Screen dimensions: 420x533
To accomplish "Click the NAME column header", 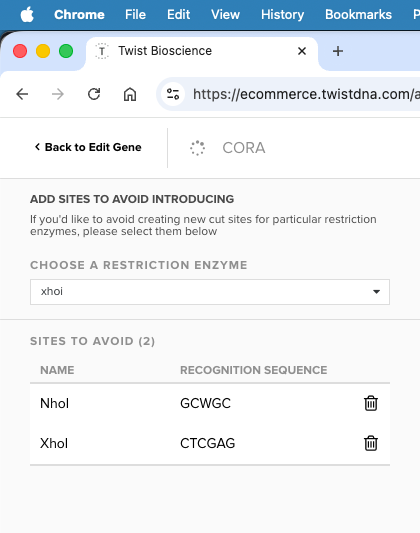I will click(57, 370).
